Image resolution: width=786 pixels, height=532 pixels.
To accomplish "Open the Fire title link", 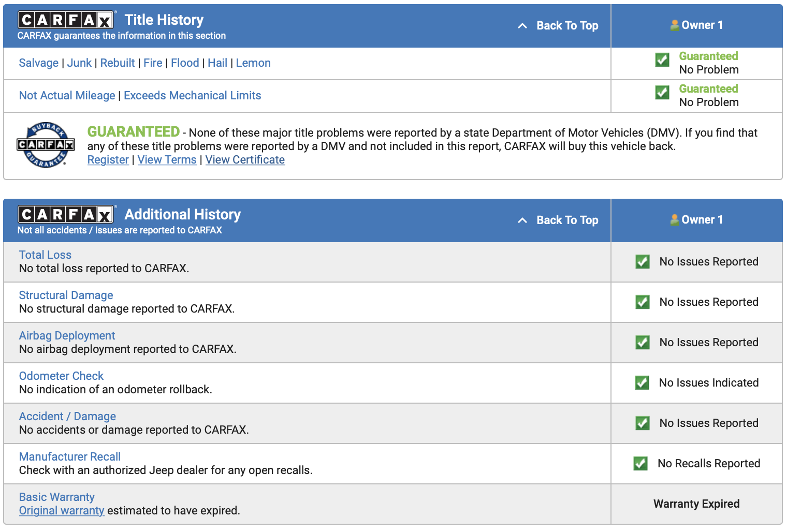I will 153,63.
